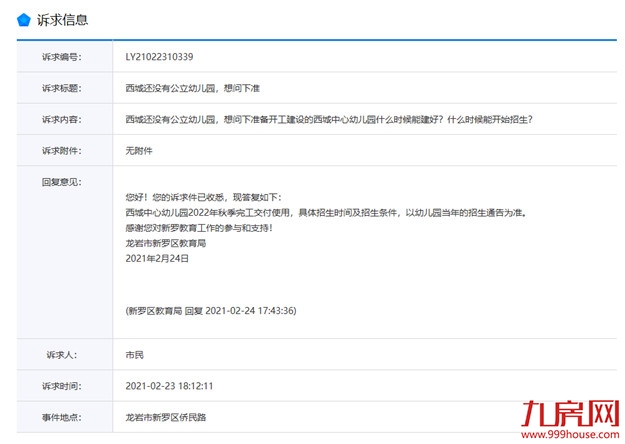Screen dimensions: 625x444
Task: Select the line 感谢您对新罗教育工作的参与和支持
Action: coord(199,228)
